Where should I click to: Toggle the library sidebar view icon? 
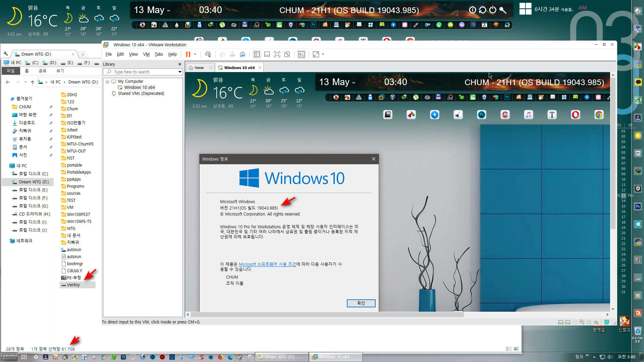pyautogui.click(x=257, y=54)
